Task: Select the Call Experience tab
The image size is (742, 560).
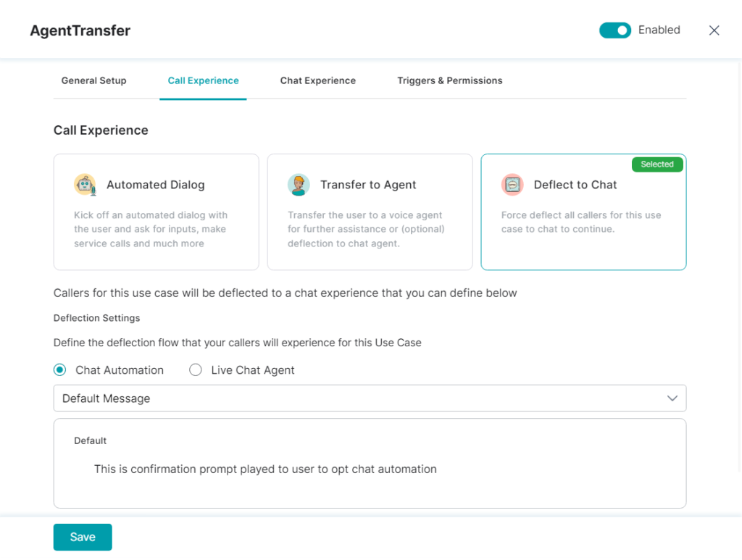Action: (203, 80)
